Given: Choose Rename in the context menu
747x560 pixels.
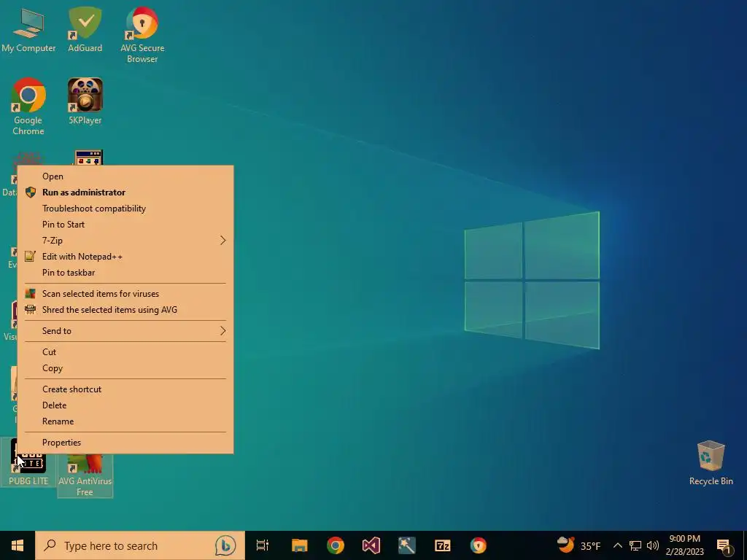Looking at the screenshot, I should click(125, 421).
